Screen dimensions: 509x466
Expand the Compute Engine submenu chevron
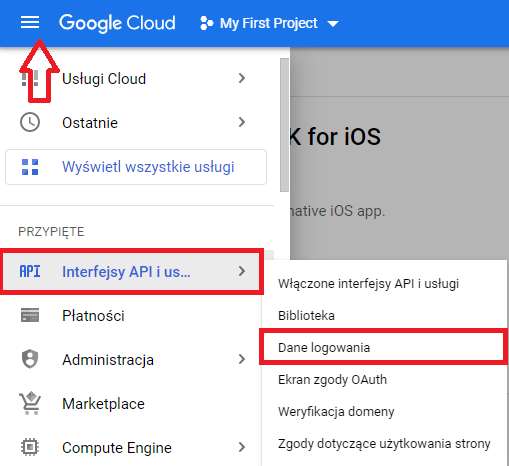(x=242, y=447)
